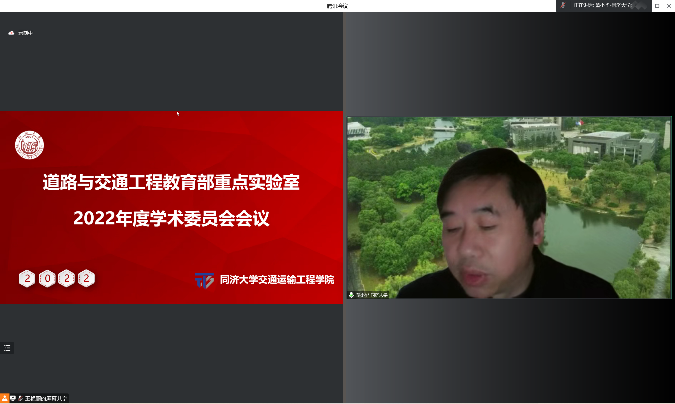Click the slide subtitle 2022年度学术委员会会议

(171, 216)
